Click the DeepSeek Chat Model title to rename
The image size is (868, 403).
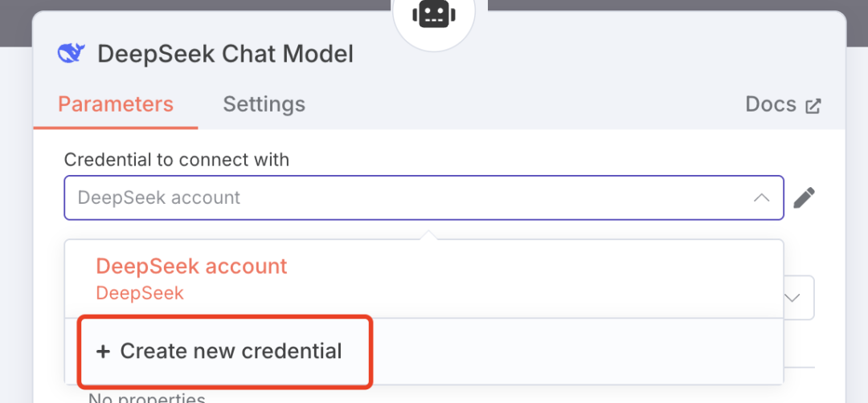click(x=225, y=54)
